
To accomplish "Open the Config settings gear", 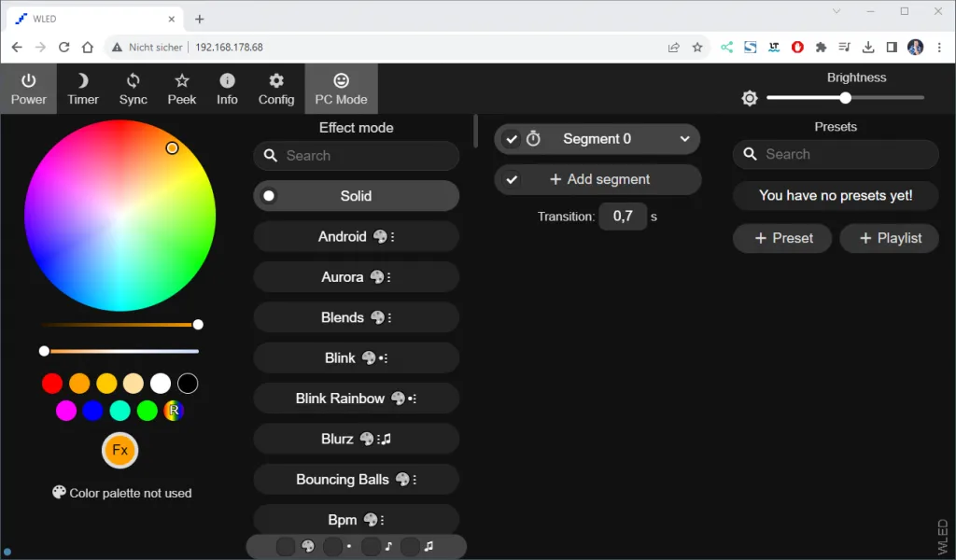I will point(276,89).
